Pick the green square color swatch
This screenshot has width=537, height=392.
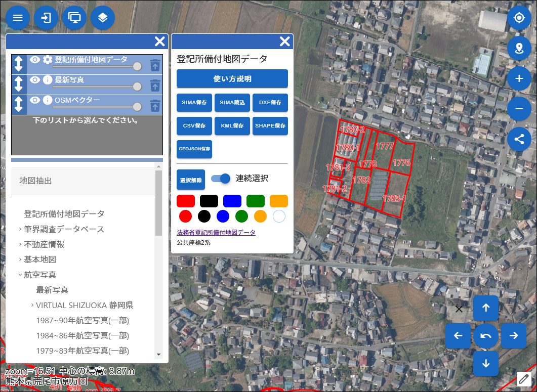coord(255,201)
